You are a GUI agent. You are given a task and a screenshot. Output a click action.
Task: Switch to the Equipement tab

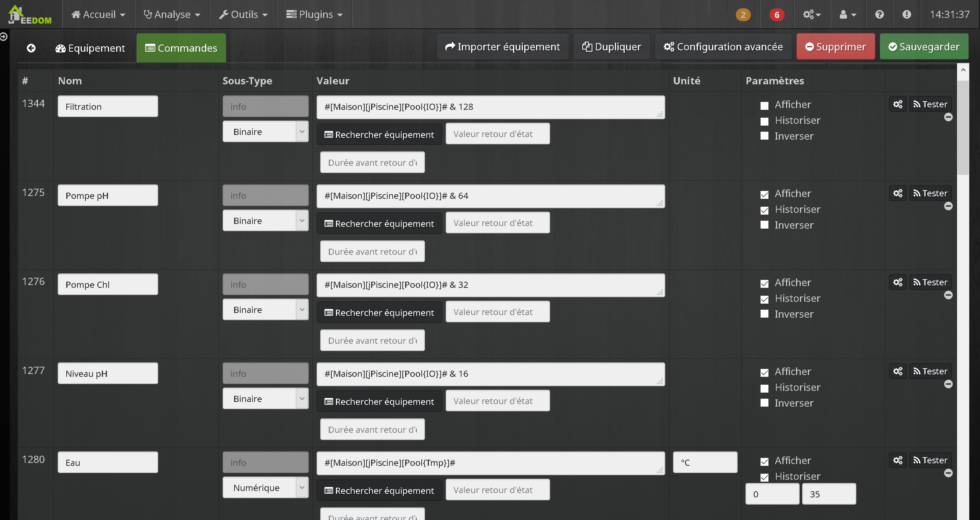coord(90,48)
